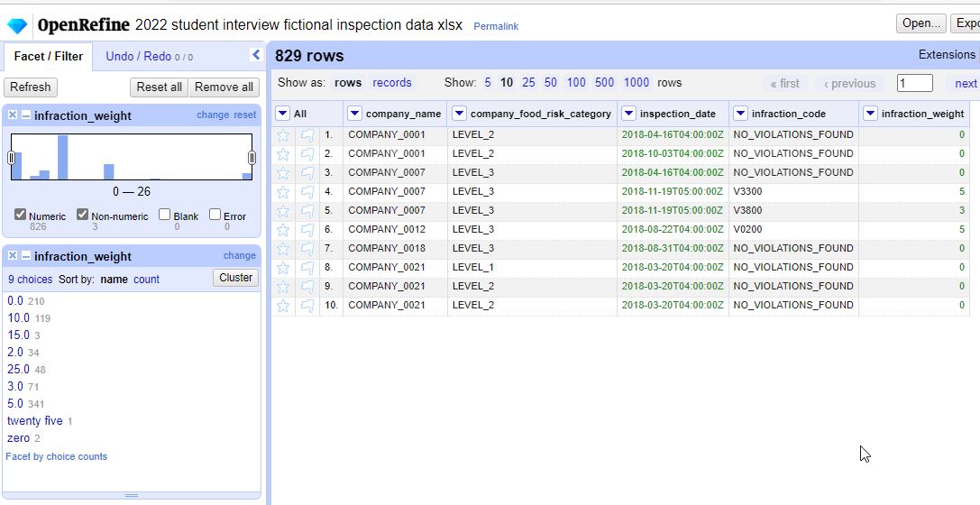Star row 3
980x505 pixels.
283,172
